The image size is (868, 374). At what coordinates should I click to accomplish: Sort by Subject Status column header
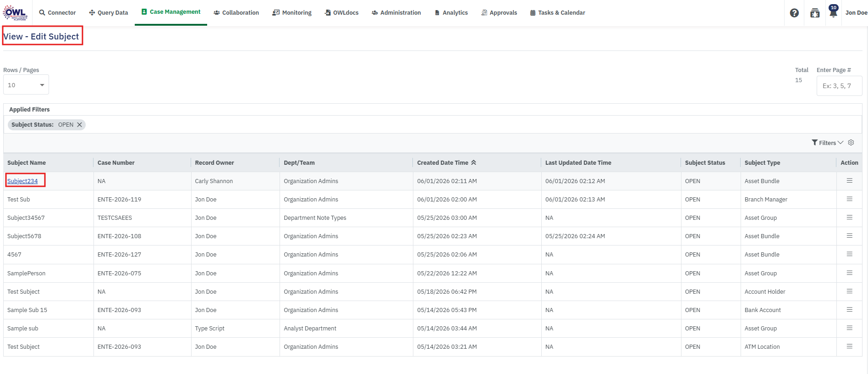705,163
